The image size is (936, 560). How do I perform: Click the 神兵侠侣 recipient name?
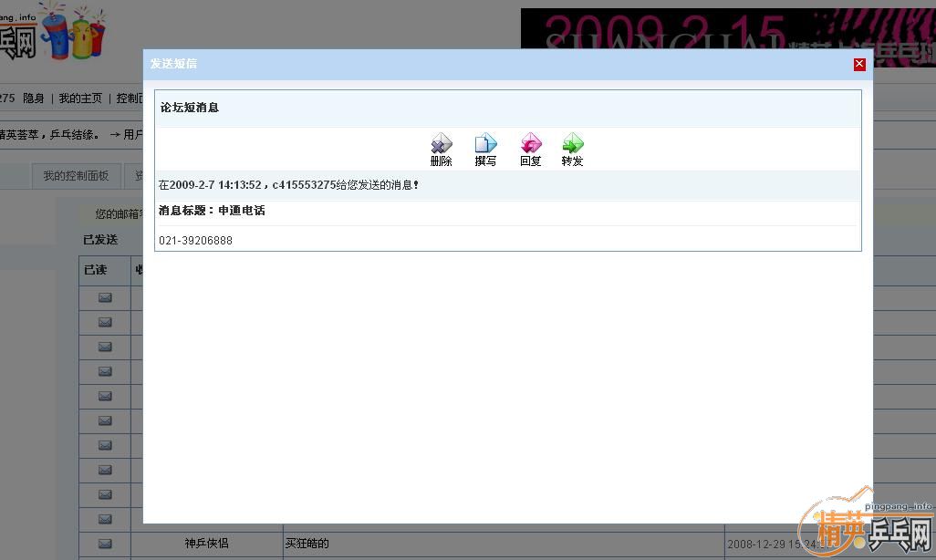tap(206, 544)
